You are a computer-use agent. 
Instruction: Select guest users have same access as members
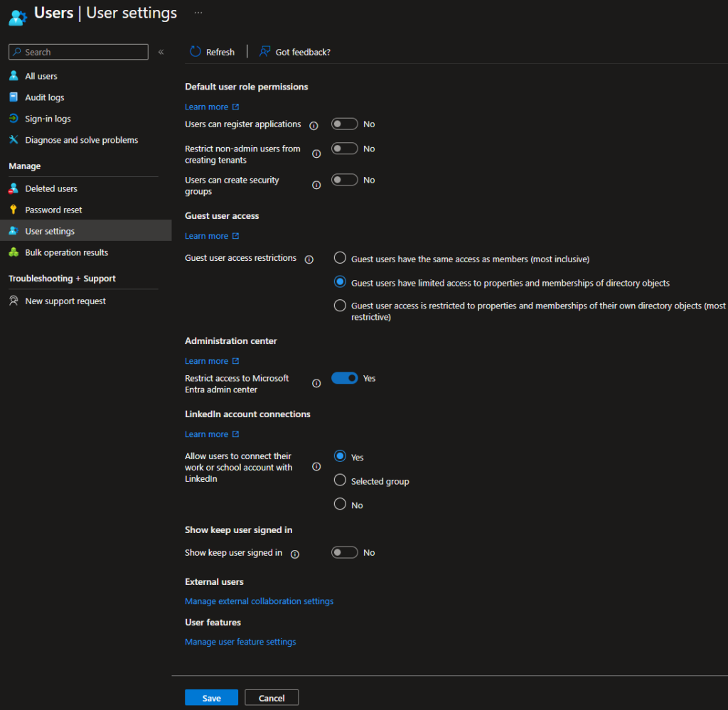click(x=340, y=257)
